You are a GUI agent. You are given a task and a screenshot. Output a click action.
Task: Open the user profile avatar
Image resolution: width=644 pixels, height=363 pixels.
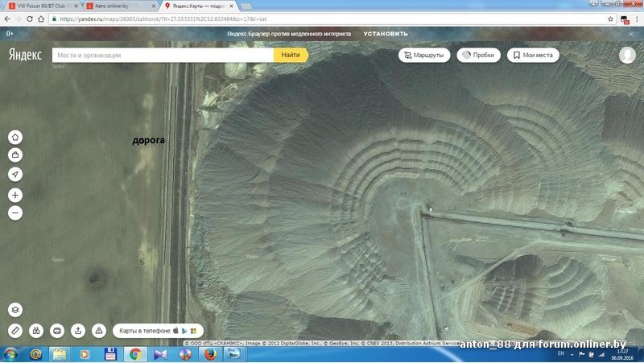(627, 55)
